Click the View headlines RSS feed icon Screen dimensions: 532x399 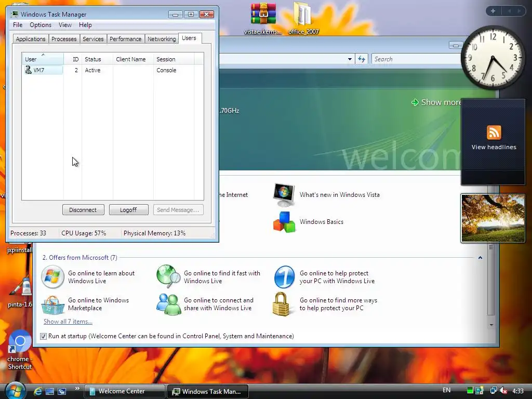(494, 132)
